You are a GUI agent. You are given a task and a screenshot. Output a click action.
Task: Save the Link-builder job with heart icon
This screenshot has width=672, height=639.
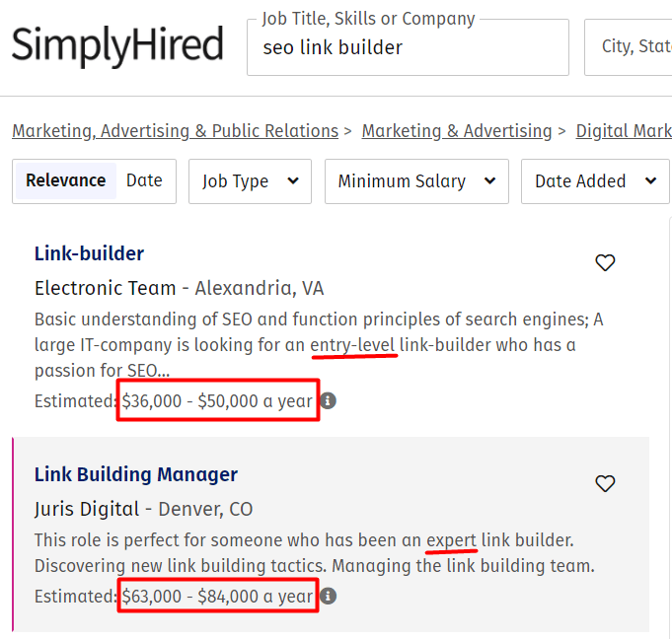pyautogui.click(x=605, y=262)
